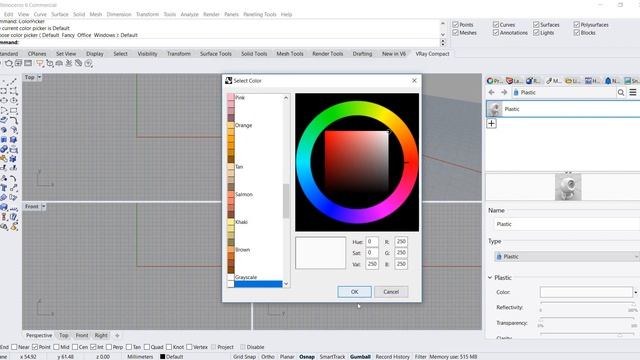Screen dimensions: 640x360
Task: Go forward in the materials panel
Action: click(504, 93)
